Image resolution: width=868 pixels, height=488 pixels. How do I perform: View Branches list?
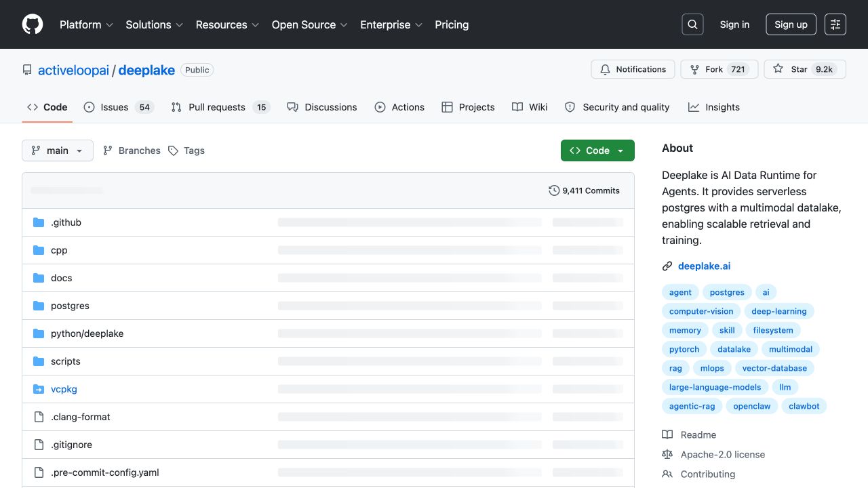[132, 150]
